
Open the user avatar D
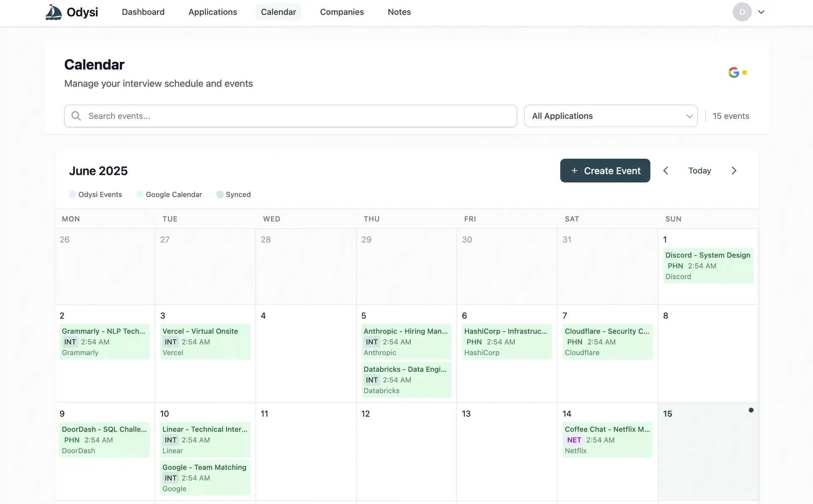(742, 12)
